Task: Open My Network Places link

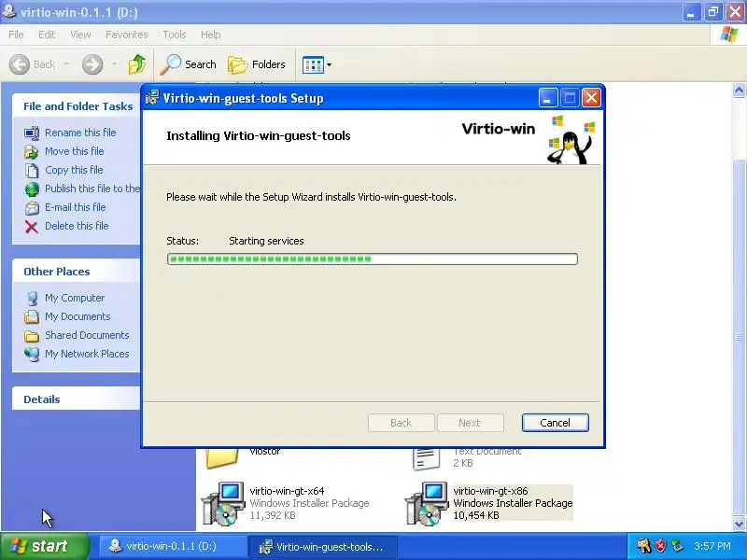Action: point(87,354)
